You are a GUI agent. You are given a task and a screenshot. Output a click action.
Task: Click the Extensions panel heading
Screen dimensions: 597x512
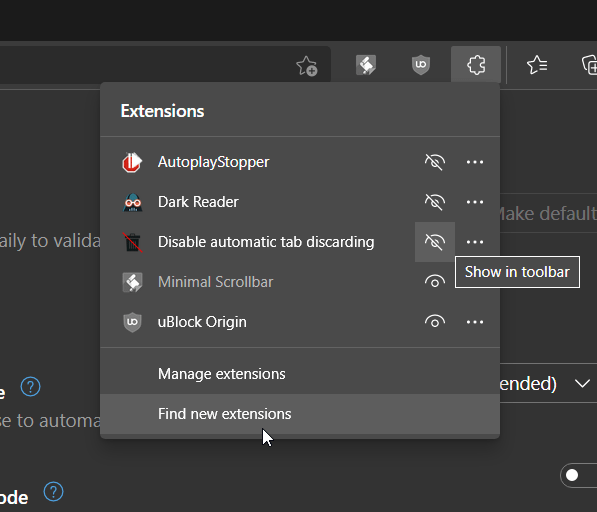pos(163,111)
